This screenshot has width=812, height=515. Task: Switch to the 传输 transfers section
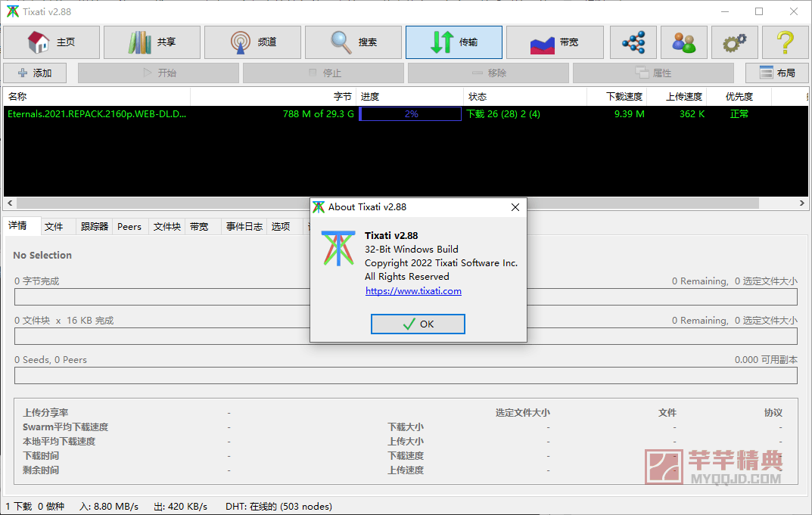[x=453, y=42]
